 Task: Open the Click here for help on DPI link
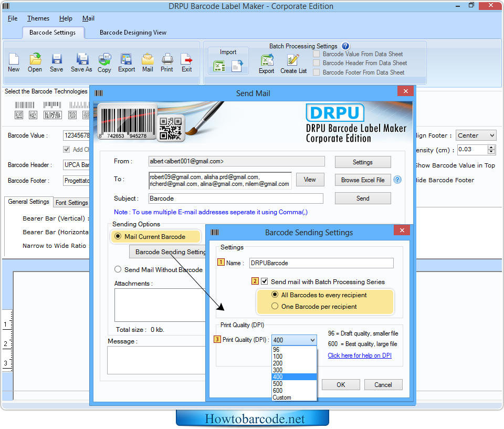359,355
